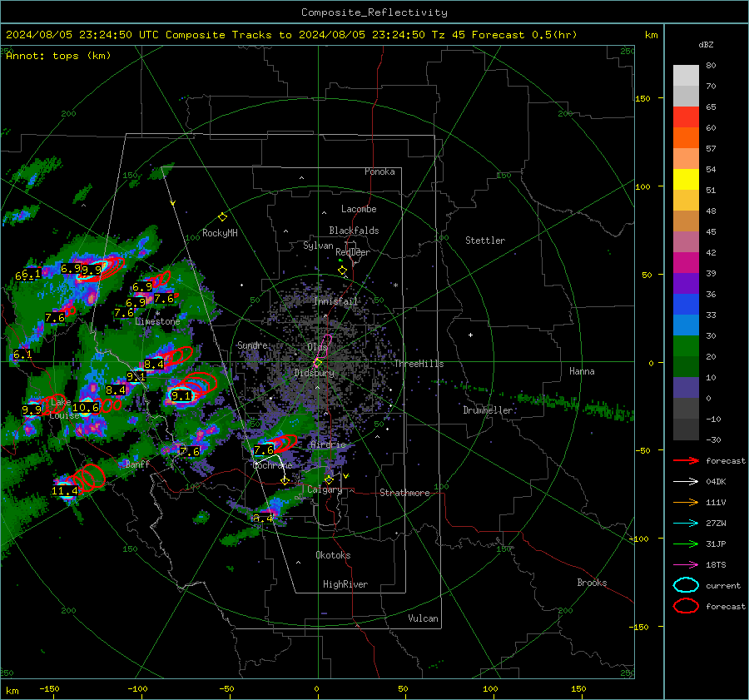Image resolution: width=749 pixels, height=700 pixels.
Task: Click the 7.6 storm cell above Cochrane
Action: pos(264,449)
